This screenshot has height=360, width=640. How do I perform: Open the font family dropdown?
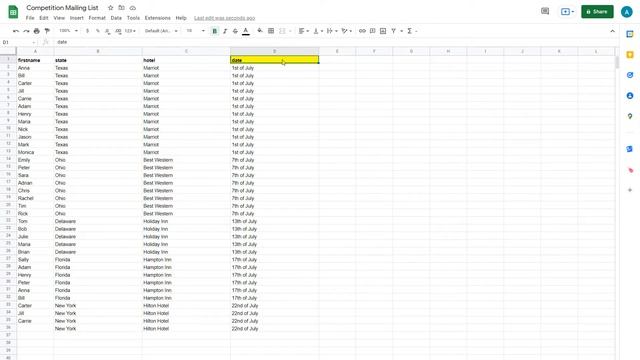161,31
